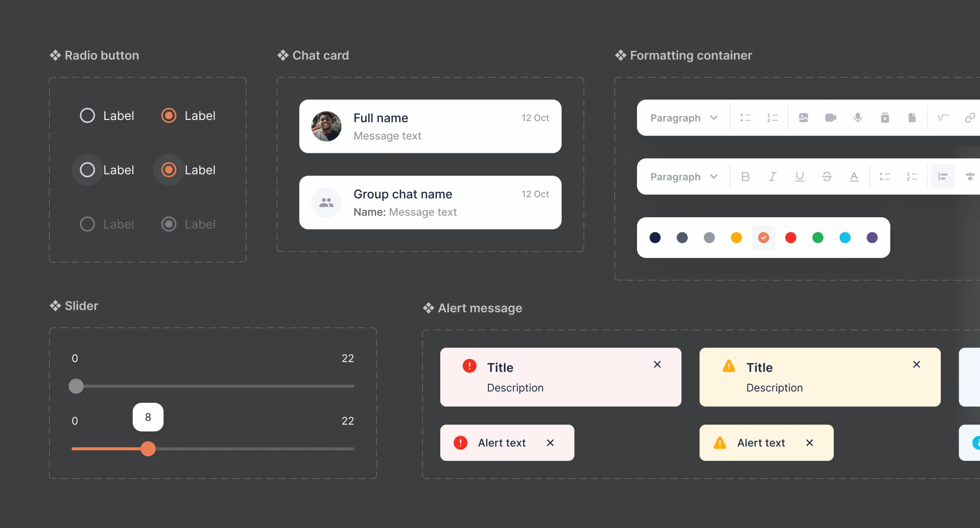Click the selected orange radio button in top row
Screen dimensions: 980x528
point(169,115)
